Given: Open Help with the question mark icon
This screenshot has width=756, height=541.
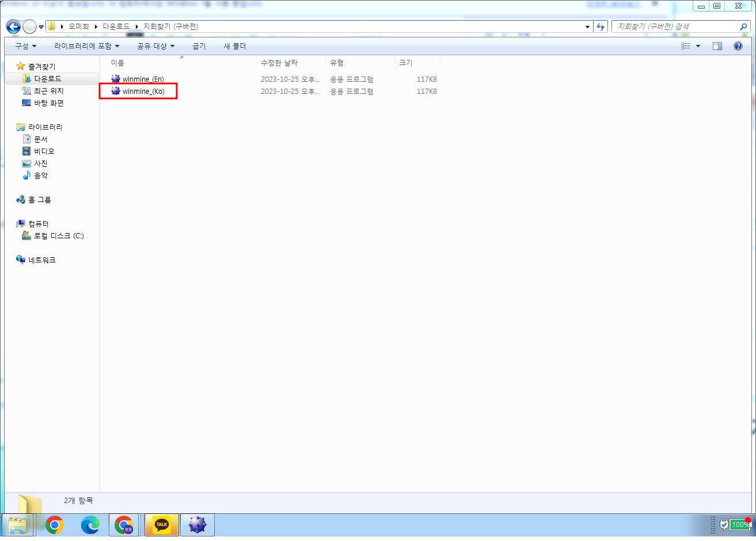Looking at the screenshot, I should [x=738, y=46].
